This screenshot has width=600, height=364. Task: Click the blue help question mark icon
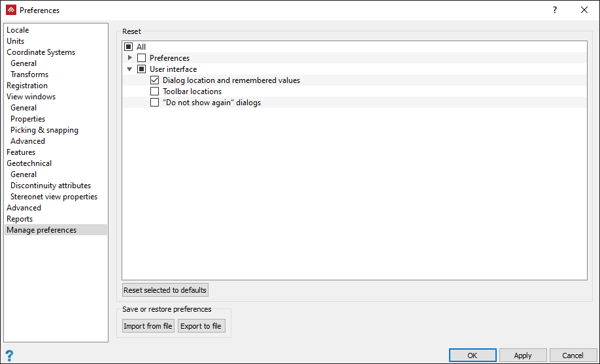[10, 356]
